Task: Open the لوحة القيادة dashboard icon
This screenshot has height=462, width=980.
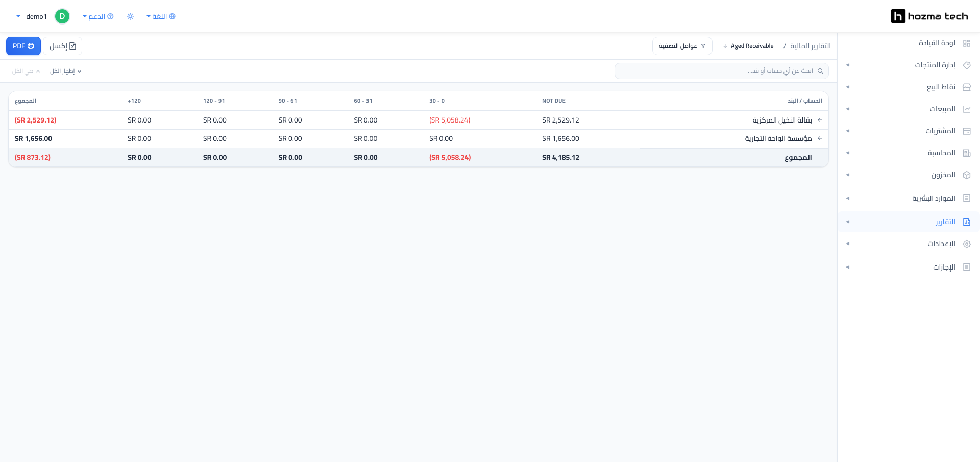Action: tap(966, 43)
